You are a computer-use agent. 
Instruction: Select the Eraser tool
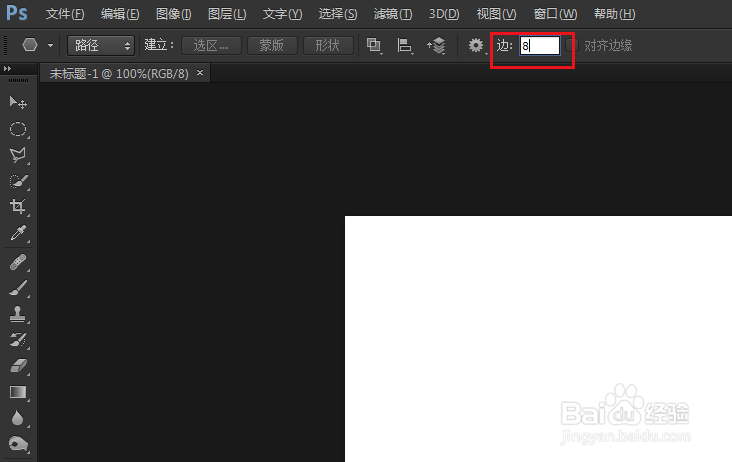pyautogui.click(x=18, y=366)
